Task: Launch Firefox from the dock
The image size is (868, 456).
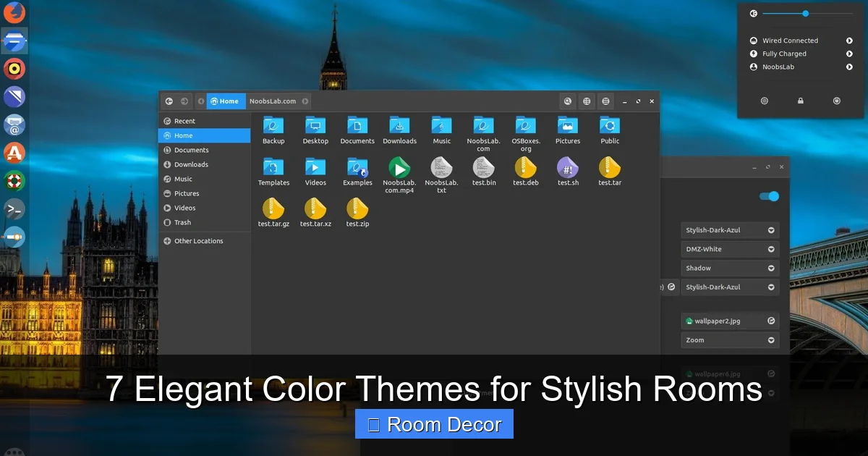Action: (14, 12)
